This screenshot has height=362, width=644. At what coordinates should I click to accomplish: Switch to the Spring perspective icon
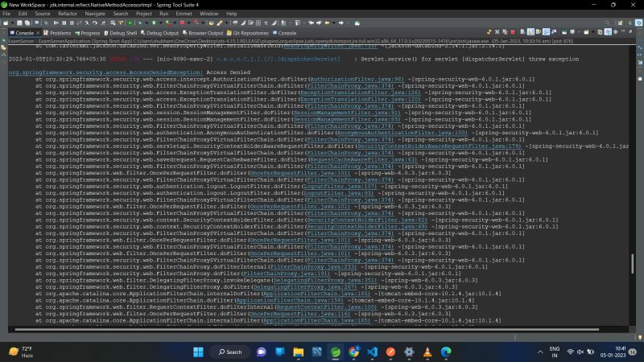point(638,23)
